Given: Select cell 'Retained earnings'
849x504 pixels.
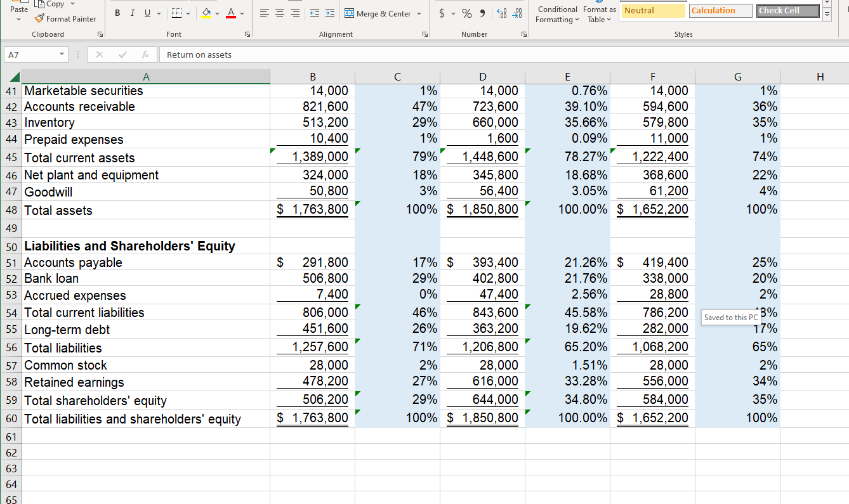Looking at the screenshot, I should click(147, 382).
